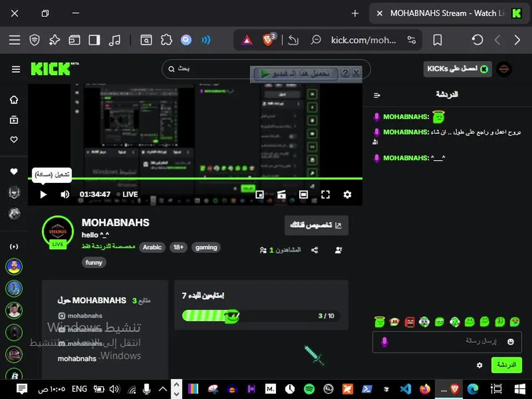Click the kick.com address bar

click(363, 40)
